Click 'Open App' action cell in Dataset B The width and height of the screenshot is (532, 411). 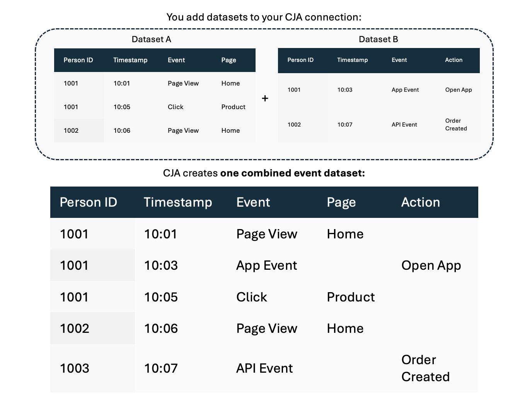tap(459, 90)
